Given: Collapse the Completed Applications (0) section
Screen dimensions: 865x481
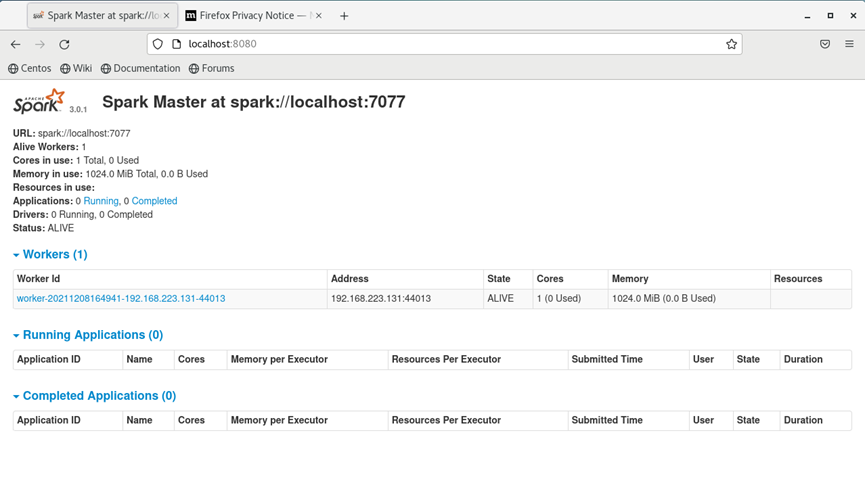Looking at the screenshot, I should 94,396.
